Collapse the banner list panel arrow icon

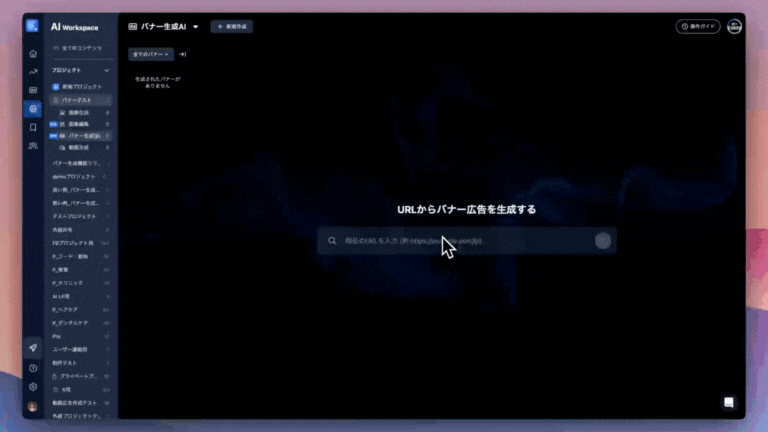(183, 54)
